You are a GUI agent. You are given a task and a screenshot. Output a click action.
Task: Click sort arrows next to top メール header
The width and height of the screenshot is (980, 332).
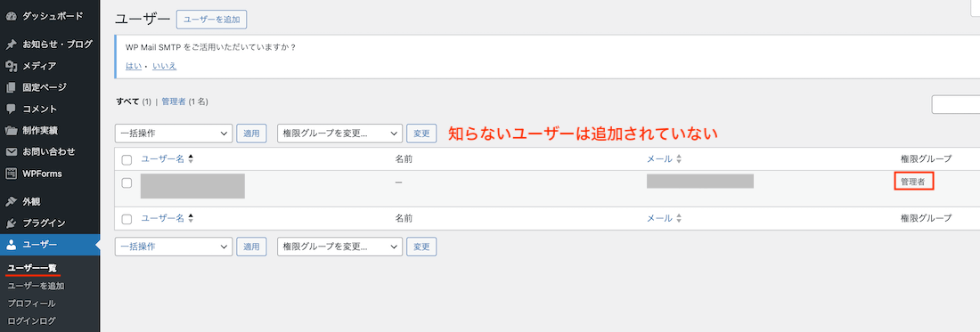pos(679,159)
